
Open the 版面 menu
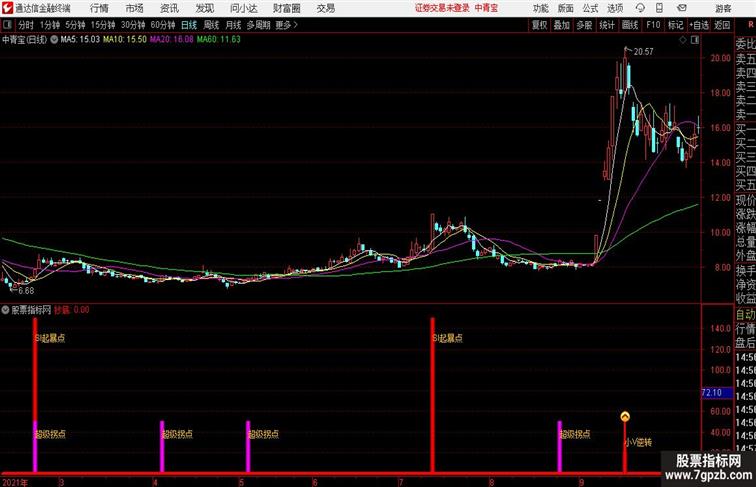(x=566, y=8)
